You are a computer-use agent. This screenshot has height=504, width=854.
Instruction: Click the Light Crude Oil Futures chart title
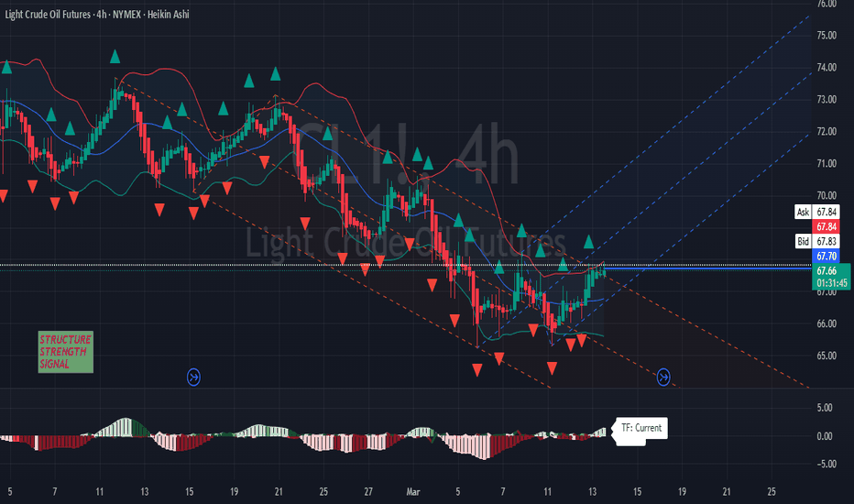(97, 15)
